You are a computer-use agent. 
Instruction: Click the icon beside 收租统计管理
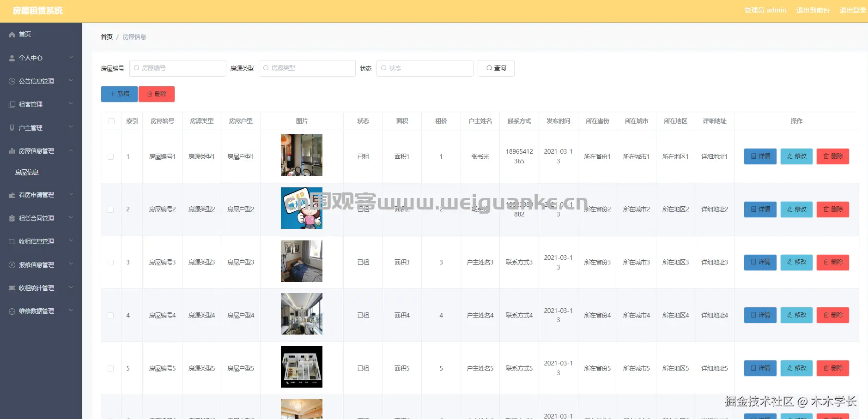(12, 288)
